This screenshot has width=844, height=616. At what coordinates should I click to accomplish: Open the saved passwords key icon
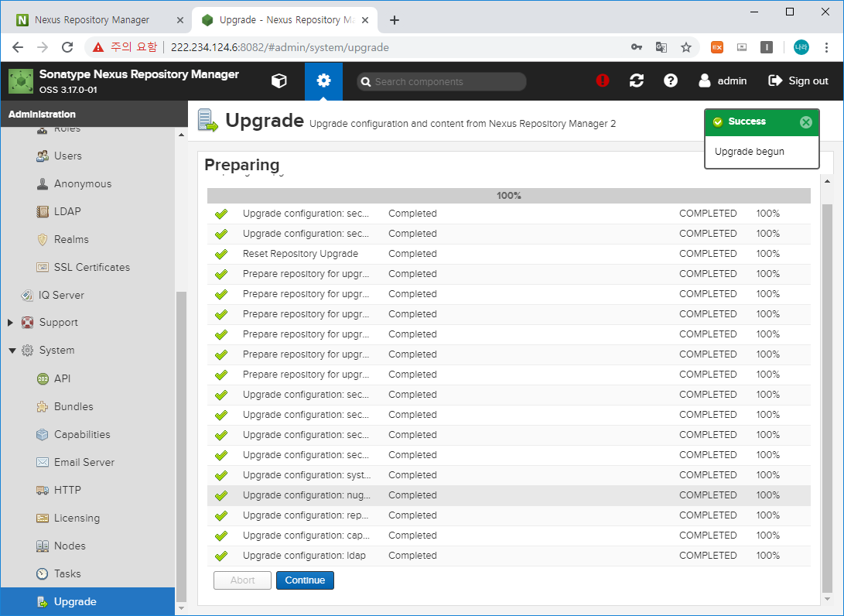(637, 47)
